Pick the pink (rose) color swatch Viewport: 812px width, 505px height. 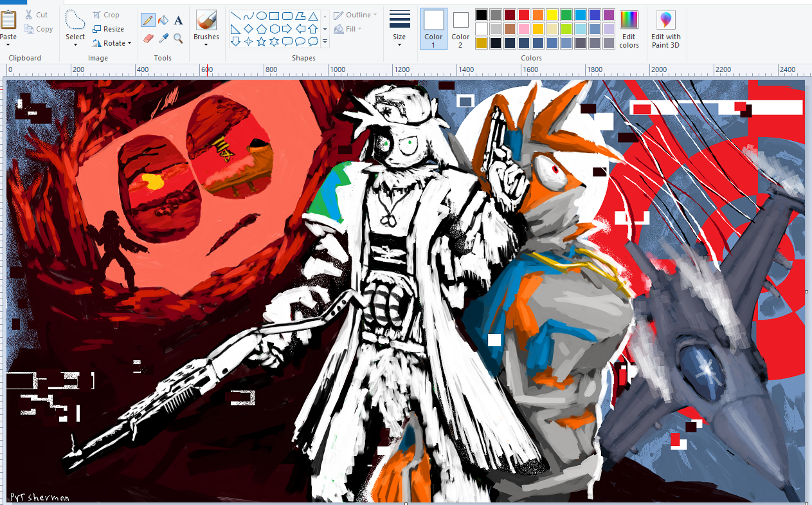[524, 29]
